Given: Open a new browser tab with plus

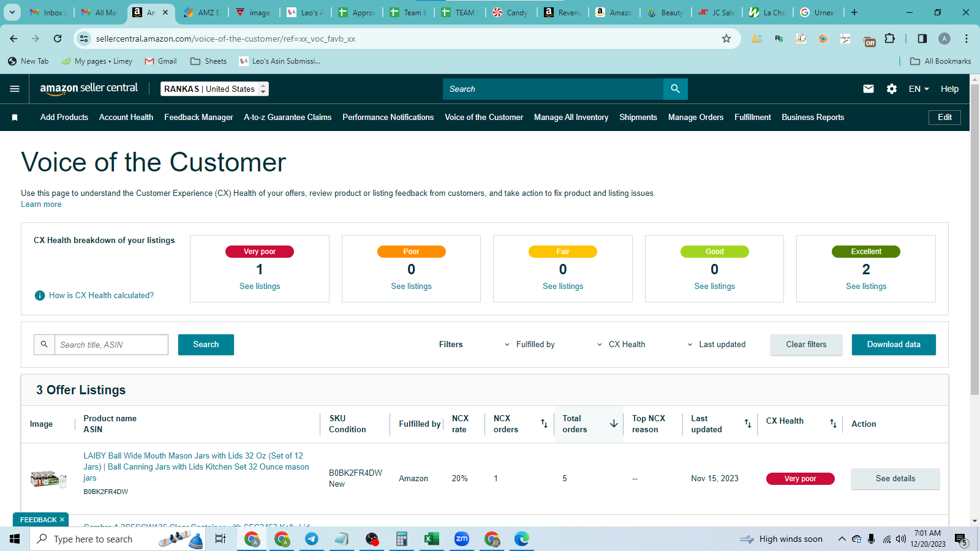Looking at the screenshot, I should [854, 12].
